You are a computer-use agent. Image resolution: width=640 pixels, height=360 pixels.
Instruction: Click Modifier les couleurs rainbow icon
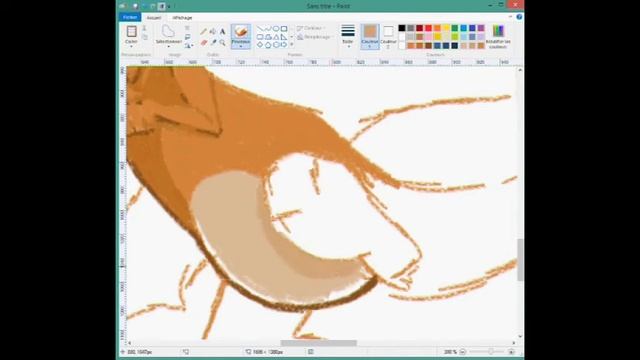[x=498, y=31]
